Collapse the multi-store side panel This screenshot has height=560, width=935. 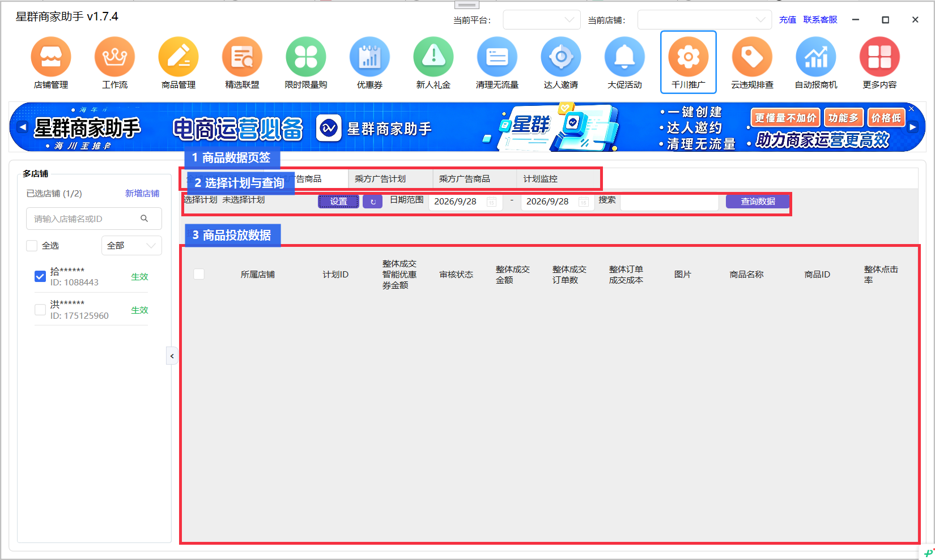pyautogui.click(x=172, y=356)
